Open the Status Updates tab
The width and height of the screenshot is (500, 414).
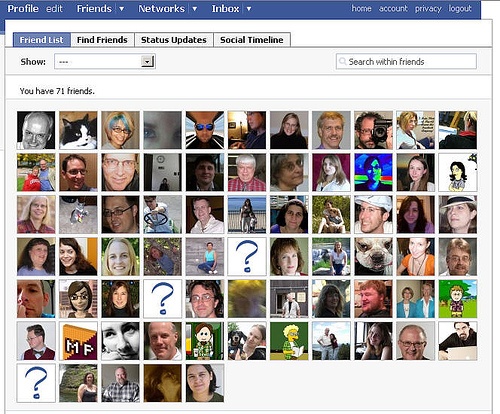click(x=174, y=40)
